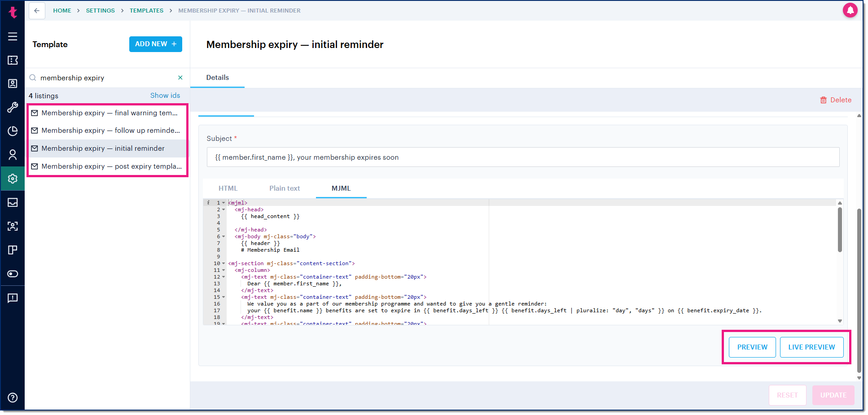
Task: Click the page vertical scrollbar thumb
Action: [859, 291]
